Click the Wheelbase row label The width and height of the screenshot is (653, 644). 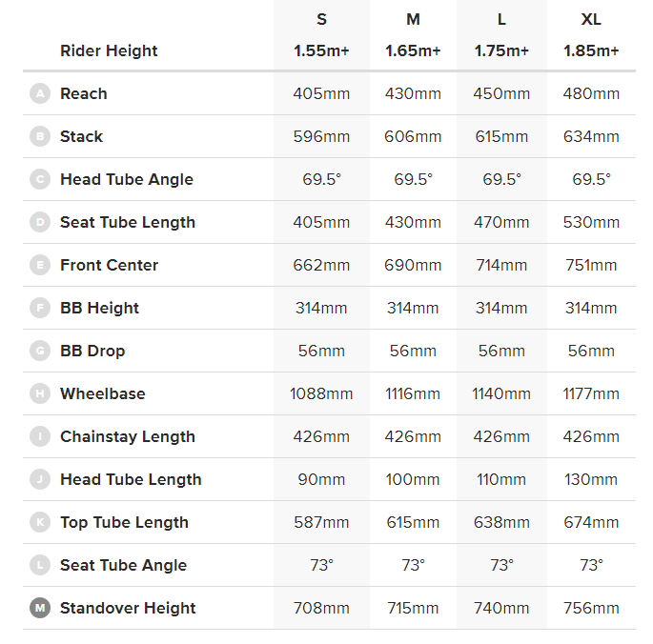click(103, 393)
